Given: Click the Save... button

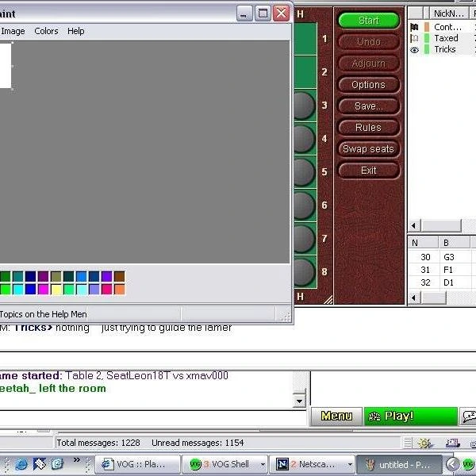Looking at the screenshot, I should [369, 106].
